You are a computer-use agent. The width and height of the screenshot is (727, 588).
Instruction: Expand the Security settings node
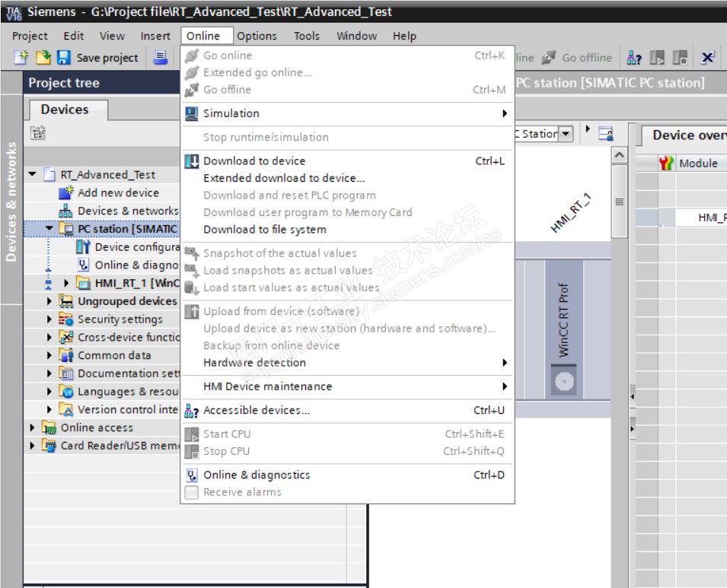pyautogui.click(x=49, y=319)
